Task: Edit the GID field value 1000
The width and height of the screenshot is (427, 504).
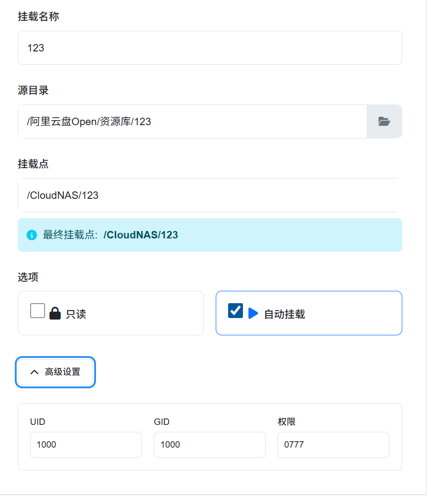Action: (x=210, y=445)
